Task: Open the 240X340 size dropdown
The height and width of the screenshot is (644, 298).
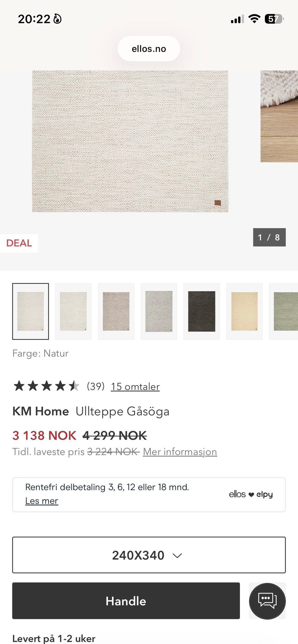Action: point(149,555)
